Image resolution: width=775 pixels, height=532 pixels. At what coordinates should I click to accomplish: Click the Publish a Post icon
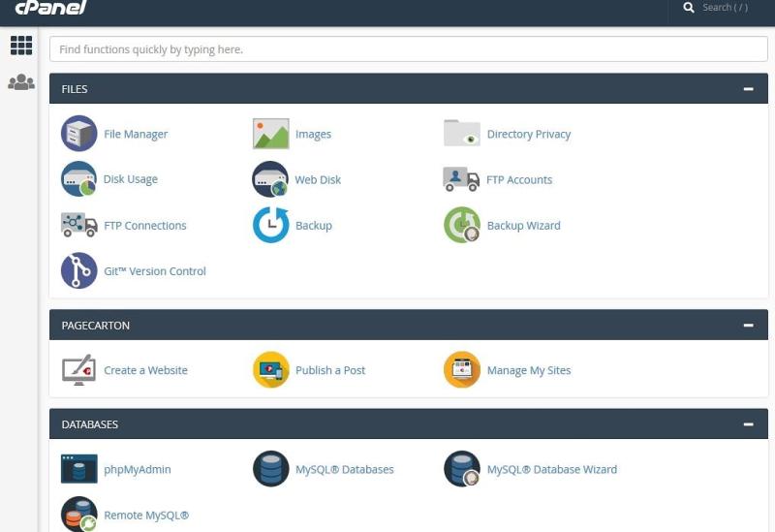271,370
